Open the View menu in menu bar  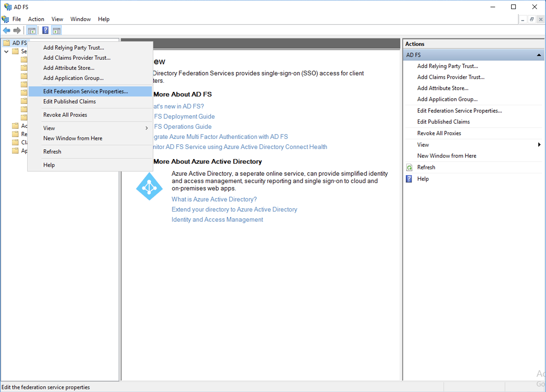(57, 19)
